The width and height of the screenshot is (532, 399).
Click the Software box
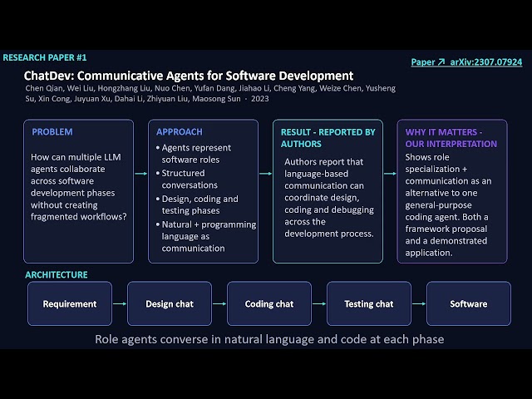coord(469,303)
